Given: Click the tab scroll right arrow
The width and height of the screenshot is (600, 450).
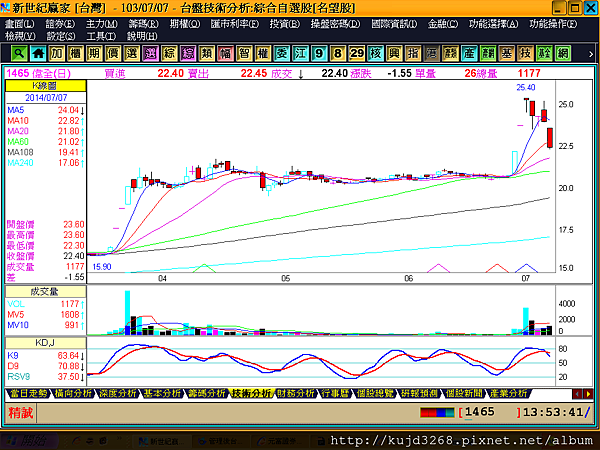Looking at the screenshot, I should [588, 394].
